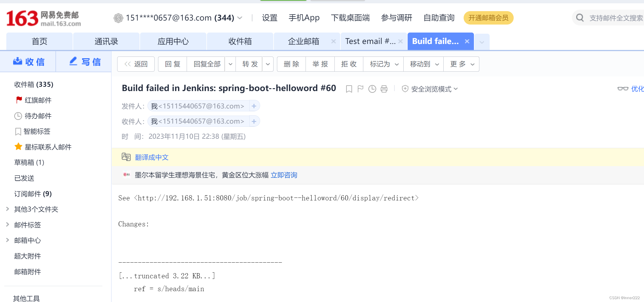Image resolution: width=644 pixels, height=302 pixels.
Task: Click the bookmark tag icon by subject
Action: 349,89
